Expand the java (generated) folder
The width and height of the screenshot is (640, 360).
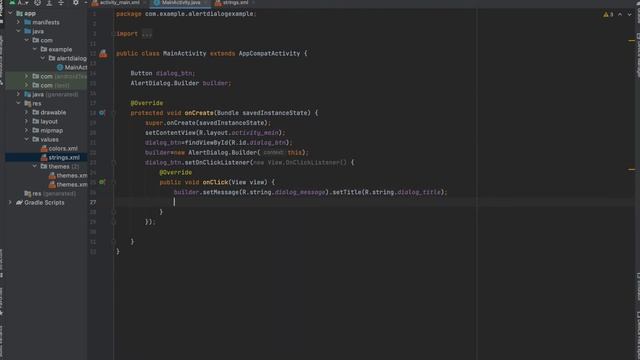18,94
